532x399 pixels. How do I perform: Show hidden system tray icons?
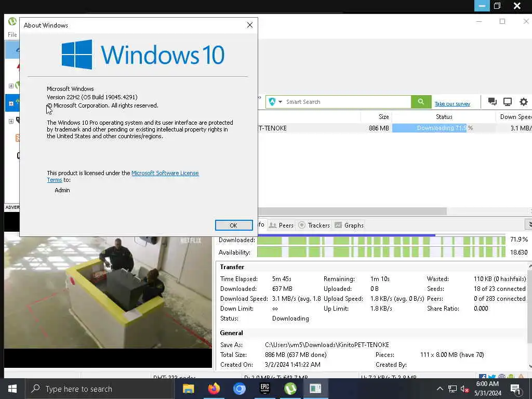(440, 389)
